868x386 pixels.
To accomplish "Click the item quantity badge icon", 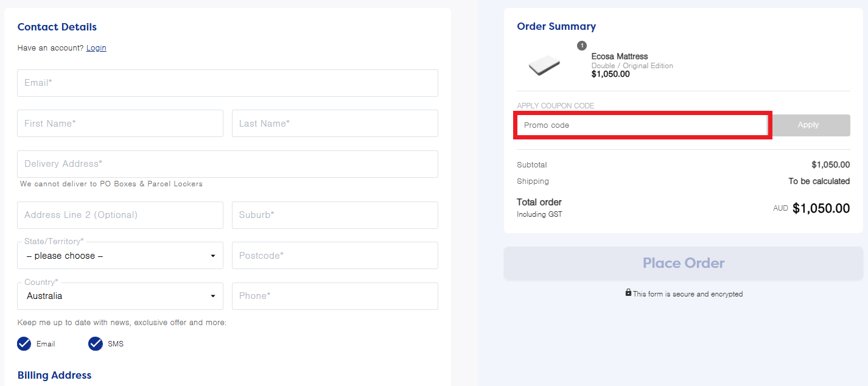I will point(582,46).
